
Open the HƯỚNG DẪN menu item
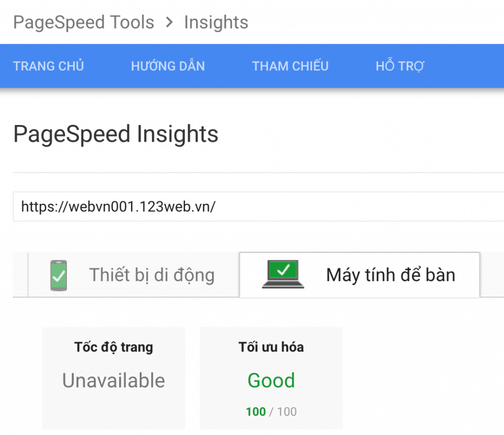168,66
